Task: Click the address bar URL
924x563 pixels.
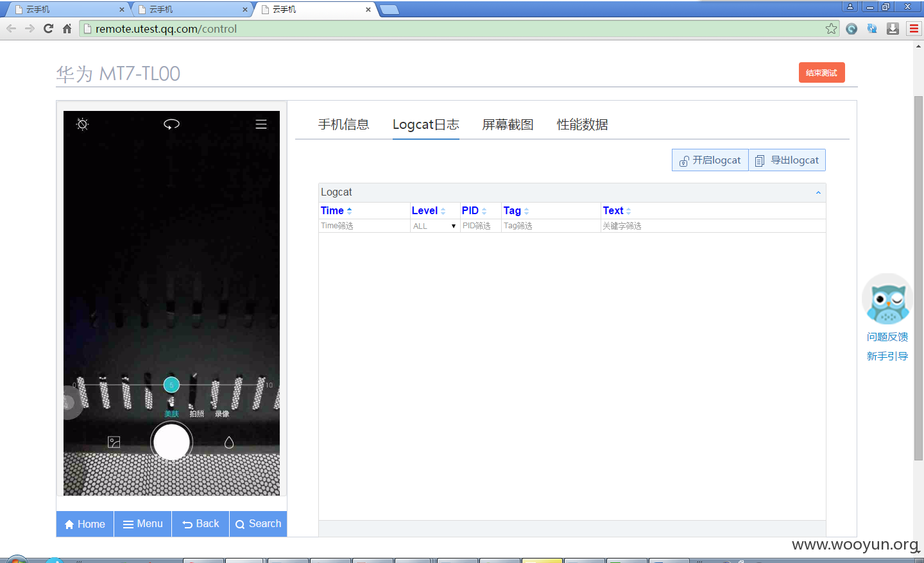Action: 166,29
